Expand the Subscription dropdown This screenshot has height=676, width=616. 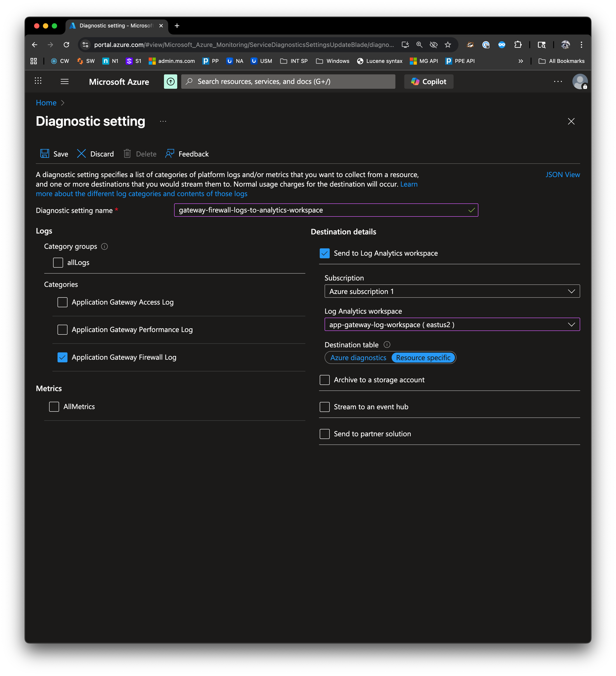pos(452,291)
